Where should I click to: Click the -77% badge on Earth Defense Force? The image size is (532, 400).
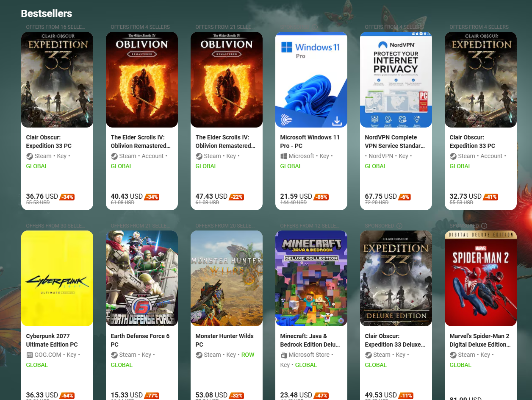pos(152,396)
